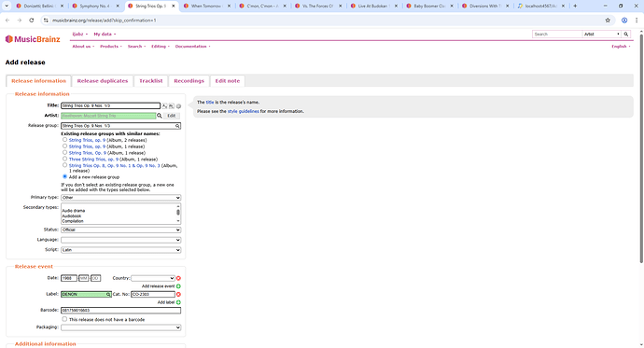The width and height of the screenshot is (644, 348).
Task: Click the MusicBrainz logo
Action: click(33, 39)
